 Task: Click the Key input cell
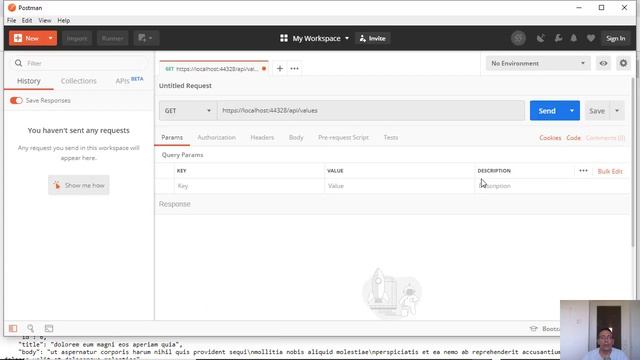(249, 186)
